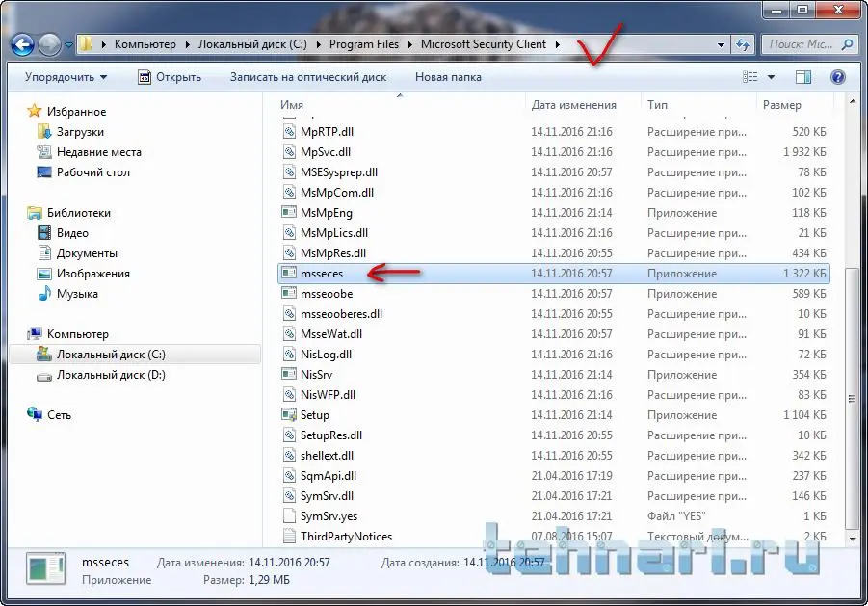Click the MsMpEng application icon
The width and height of the screenshot is (868, 606).
click(289, 212)
